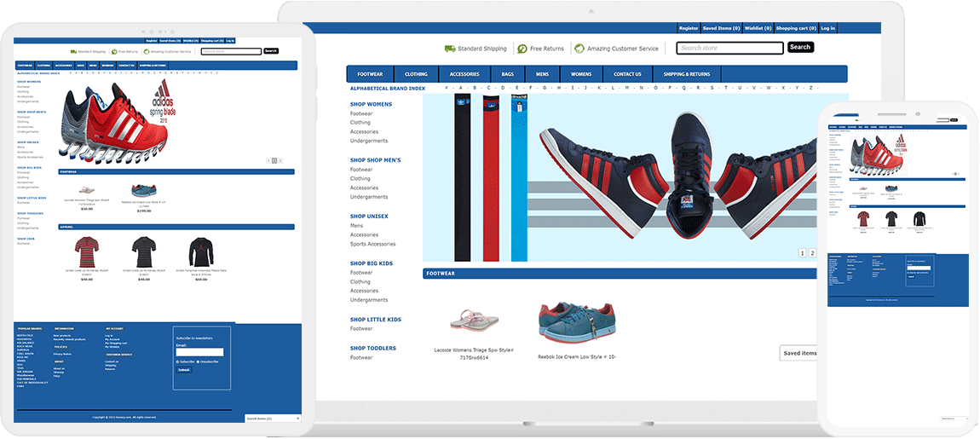This screenshot has height=439, width=980.
Task: Open the Accessories tab on laptop navigation
Action: click(x=464, y=74)
